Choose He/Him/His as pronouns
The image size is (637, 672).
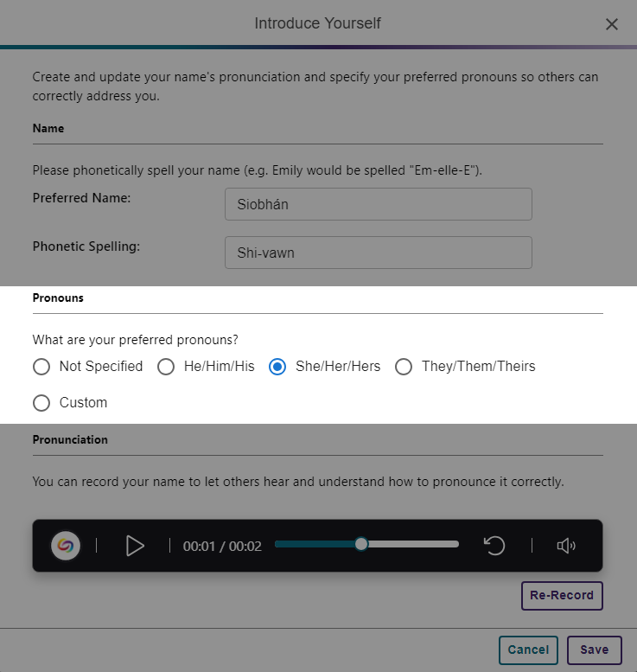pos(166,367)
